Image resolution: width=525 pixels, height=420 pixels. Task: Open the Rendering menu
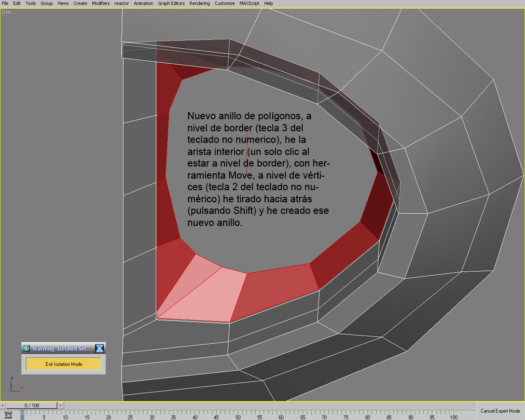200,3
